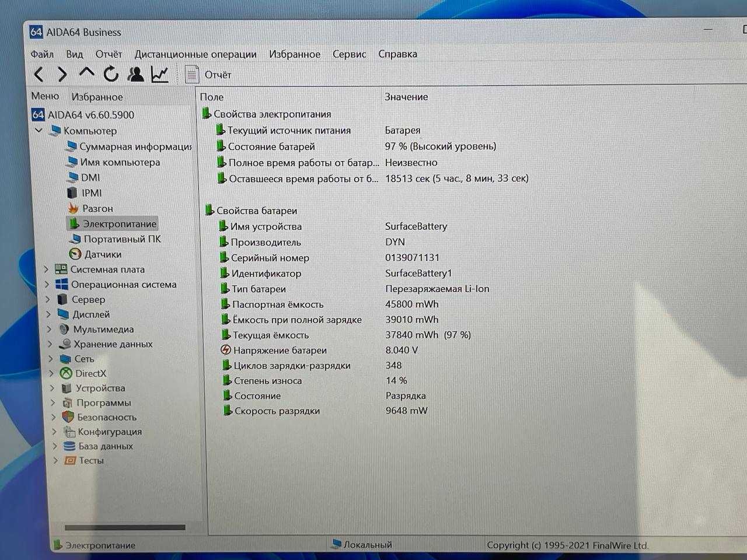Click the Тесты benchmark icon
This screenshot has height=560, width=747.
(70, 460)
